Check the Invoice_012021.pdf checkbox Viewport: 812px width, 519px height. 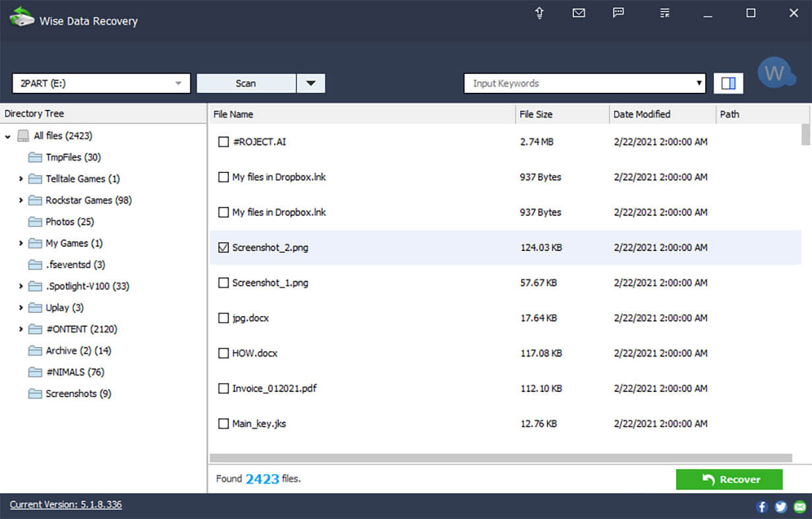[223, 389]
